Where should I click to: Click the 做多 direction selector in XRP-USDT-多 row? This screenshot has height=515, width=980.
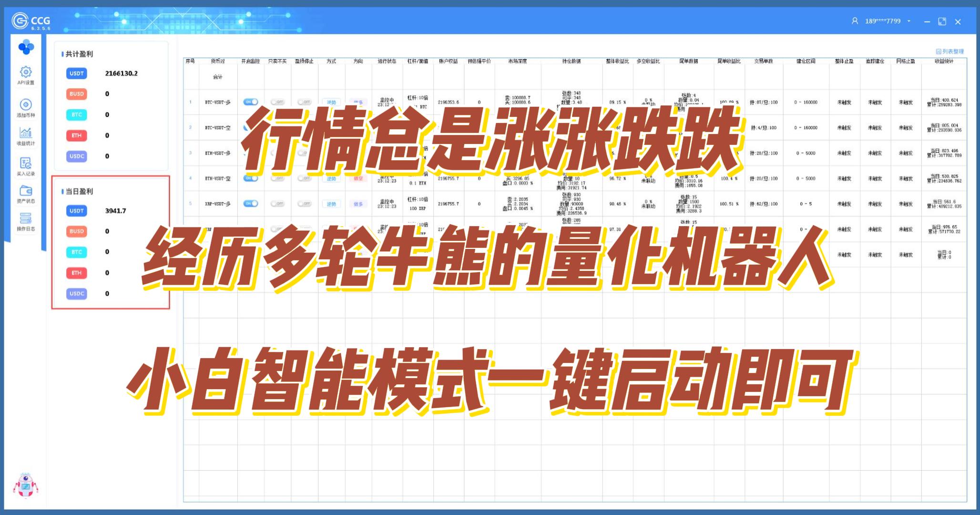click(358, 204)
